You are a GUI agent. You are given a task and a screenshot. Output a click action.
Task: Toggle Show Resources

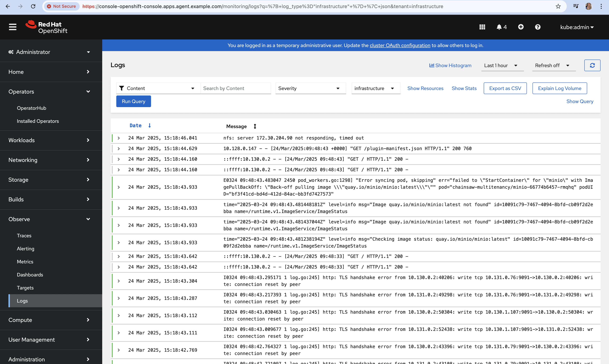pyautogui.click(x=425, y=88)
